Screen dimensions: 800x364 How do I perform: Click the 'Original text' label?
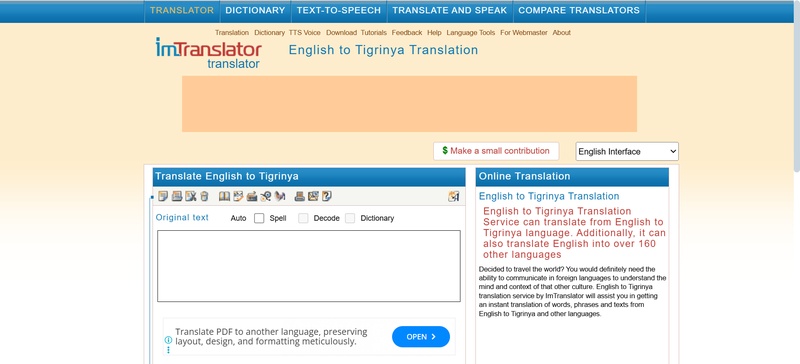click(182, 217)
